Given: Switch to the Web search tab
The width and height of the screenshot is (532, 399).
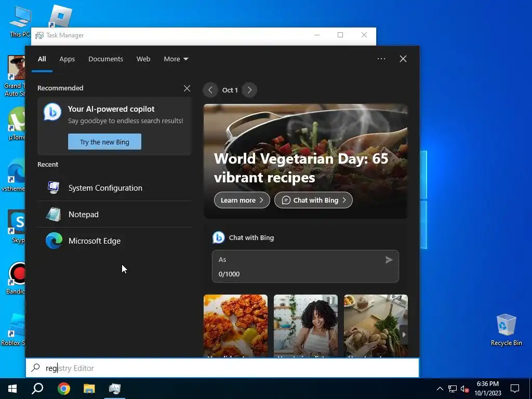Looking at the screenshot, I should pos(143,59).
